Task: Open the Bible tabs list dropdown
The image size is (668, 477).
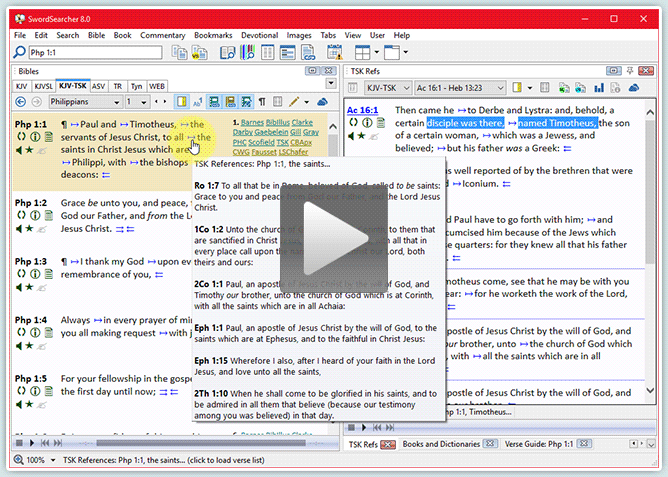Action: [x=331, y=83]
